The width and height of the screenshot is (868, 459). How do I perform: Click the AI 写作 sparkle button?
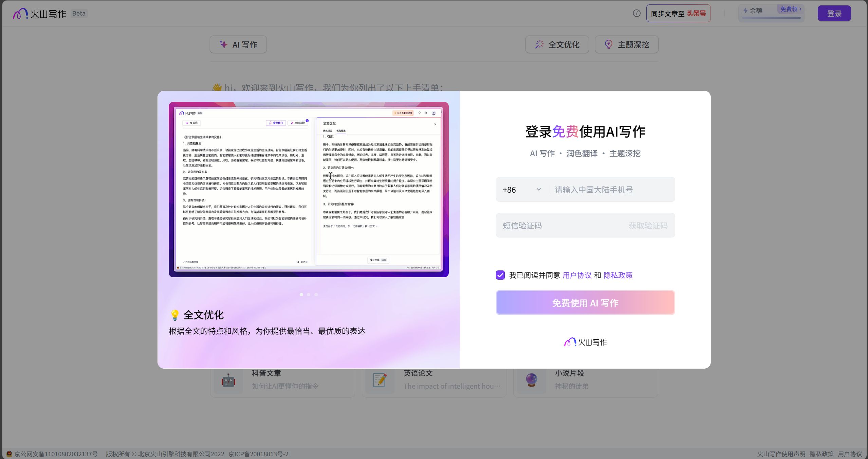238,45
